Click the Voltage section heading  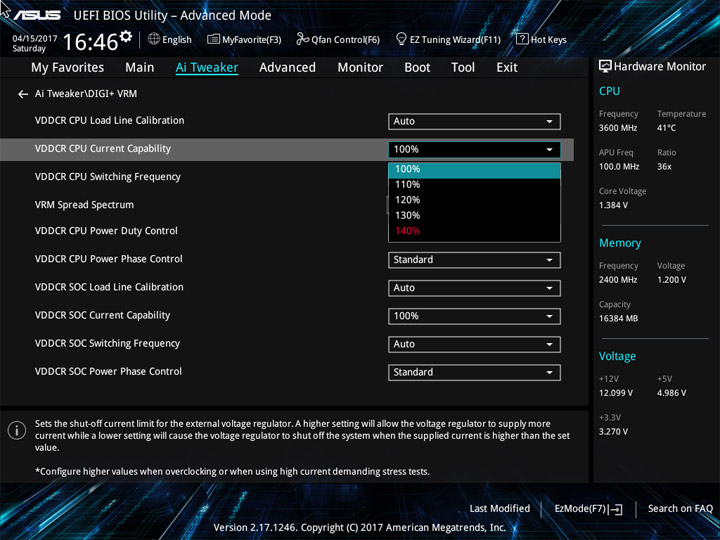617,356
